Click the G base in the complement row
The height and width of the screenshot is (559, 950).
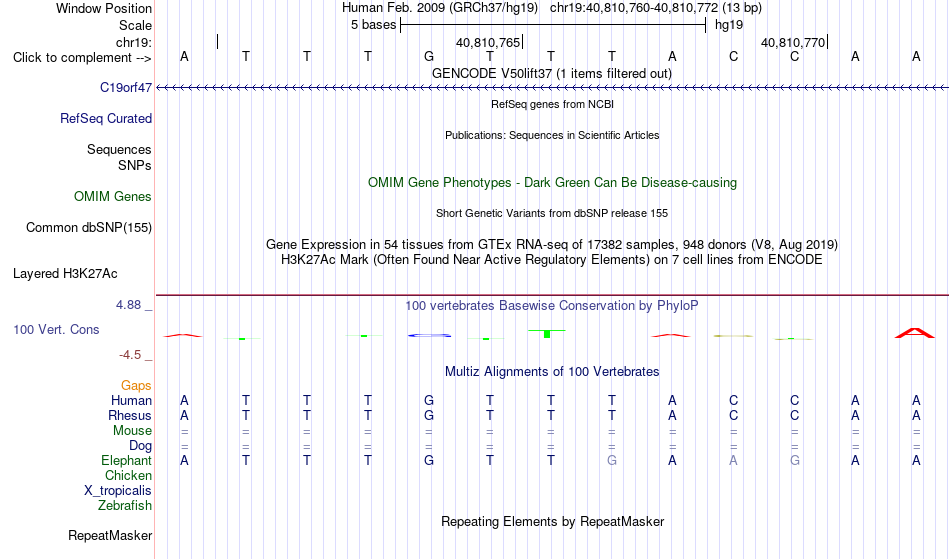(429, 56)
